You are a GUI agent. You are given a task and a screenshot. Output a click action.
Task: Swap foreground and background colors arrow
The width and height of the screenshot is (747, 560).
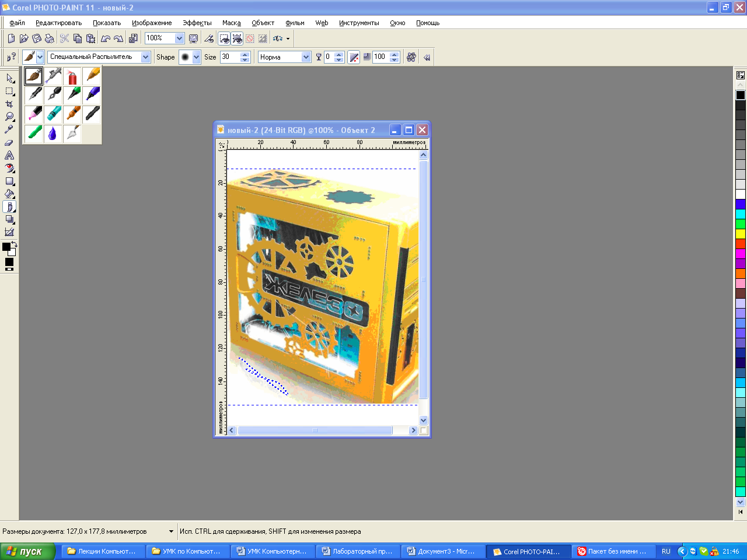coord(14,244)
